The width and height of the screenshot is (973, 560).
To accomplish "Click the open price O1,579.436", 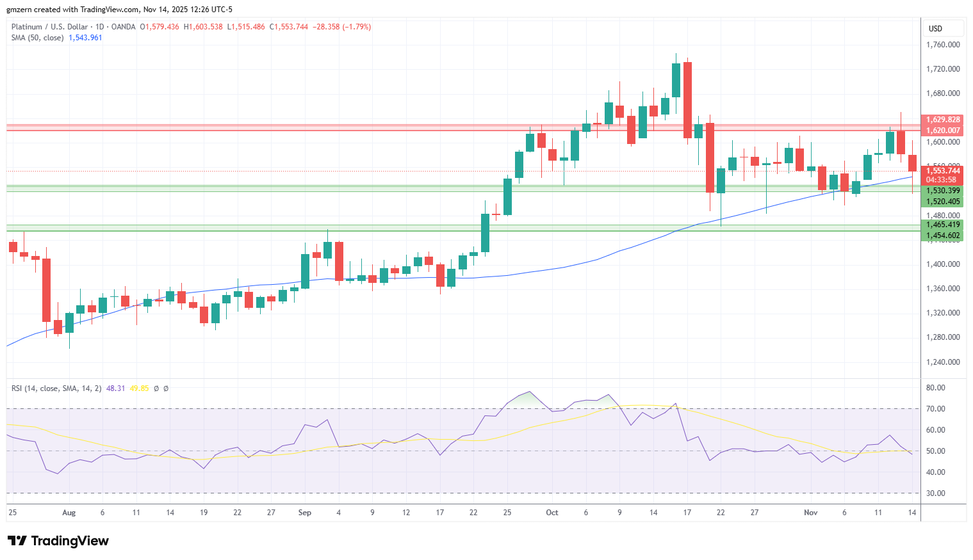I will pyautogui.click(x=159, y=27).
